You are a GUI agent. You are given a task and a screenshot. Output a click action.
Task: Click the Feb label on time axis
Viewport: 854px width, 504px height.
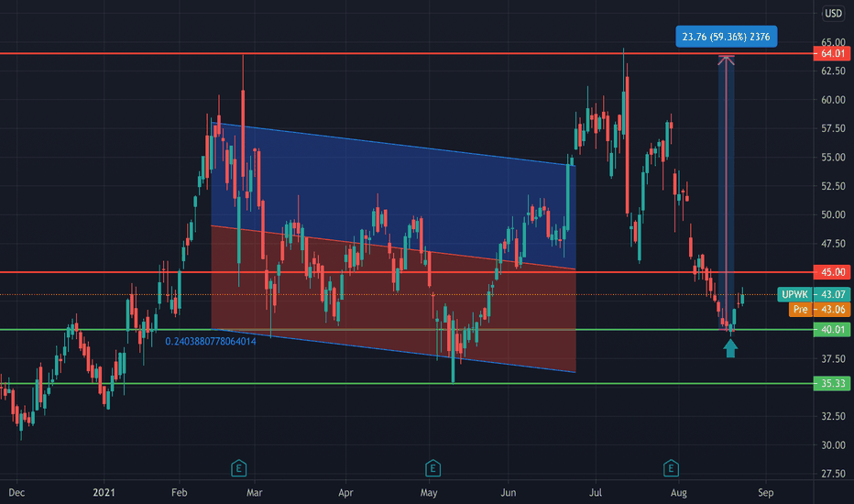pyautogui.click(x=179, y=493)
